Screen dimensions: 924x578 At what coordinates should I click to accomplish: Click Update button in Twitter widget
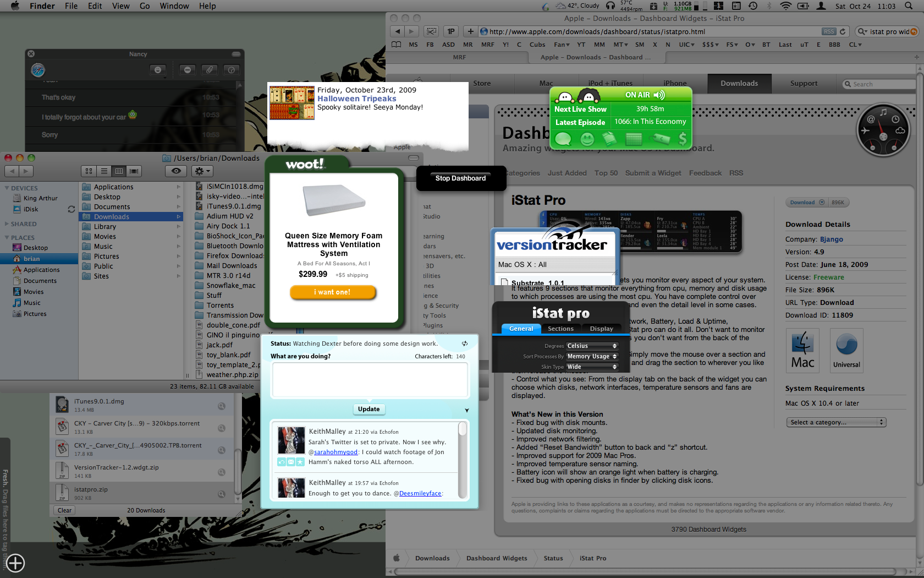(x=369, y=409)
